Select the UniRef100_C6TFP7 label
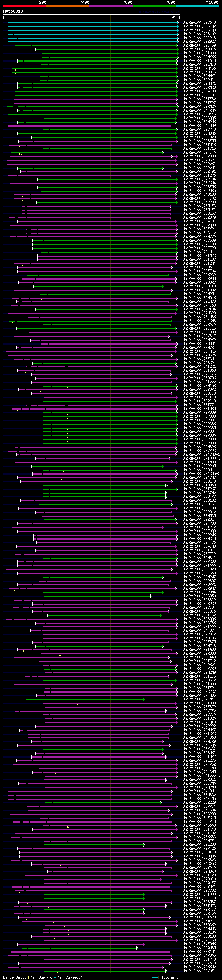The width and height of the screenshot is (222, 980). click(199, 103)
